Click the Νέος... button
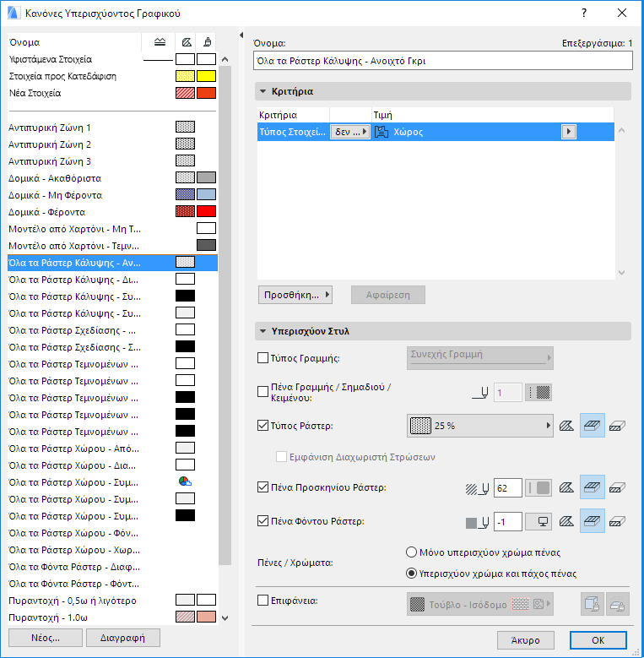644x658 pixels. click(46, 638)
